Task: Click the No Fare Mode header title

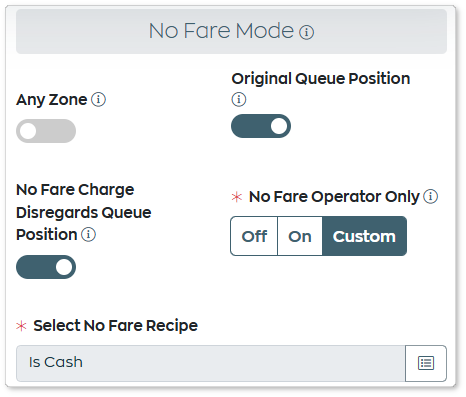Action: (x=221, y=31)
